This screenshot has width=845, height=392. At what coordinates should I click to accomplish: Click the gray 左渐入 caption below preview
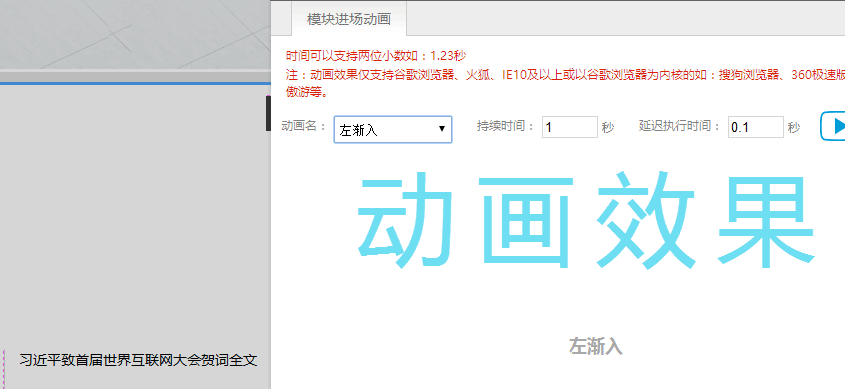click(x=595, y=346)
